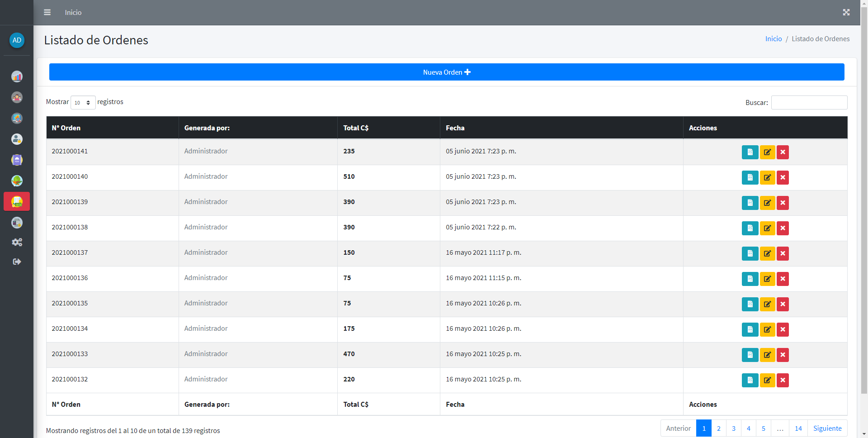This screenshot has height=438, width=868.
Task: Open the Mostrar registros count dropdown
Action: click(x=83, y=103)
